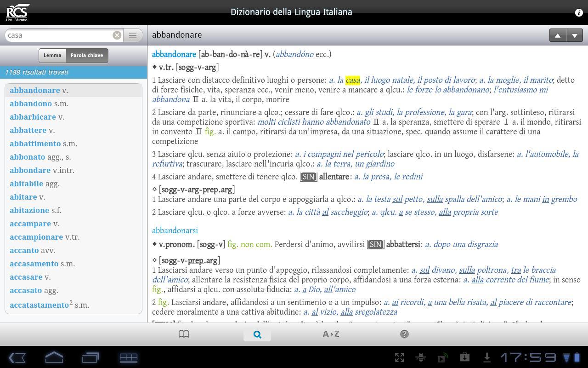The height and width of the screenshot is (368, 588).
Task: Open the search options list menu
Action: [133, 35]
